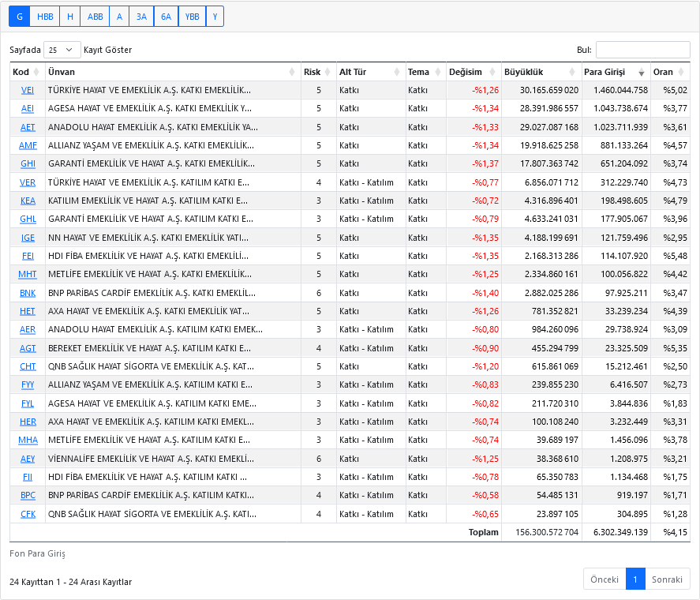Go to the Sonraki page
Screen dimensions: 700x600
click(668, 579)
